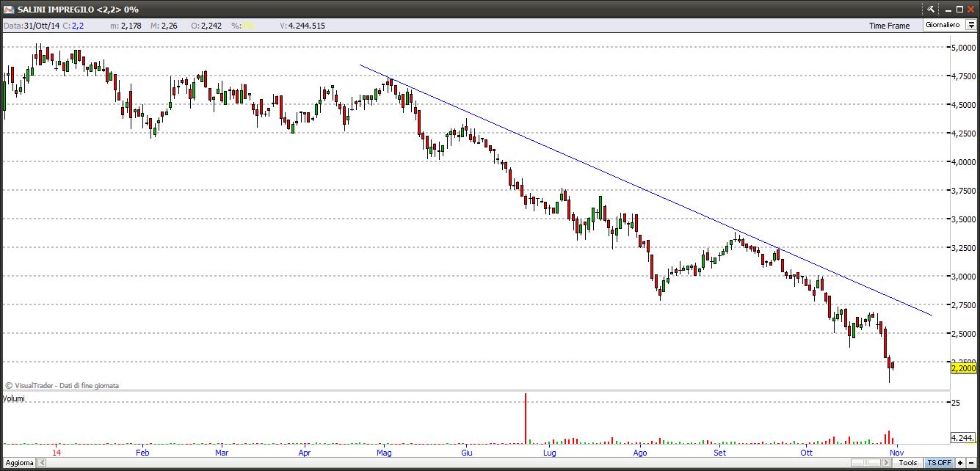Click the opening price O: 2,242 value
This screenshot has width=980, height=471.
point(206,26)
